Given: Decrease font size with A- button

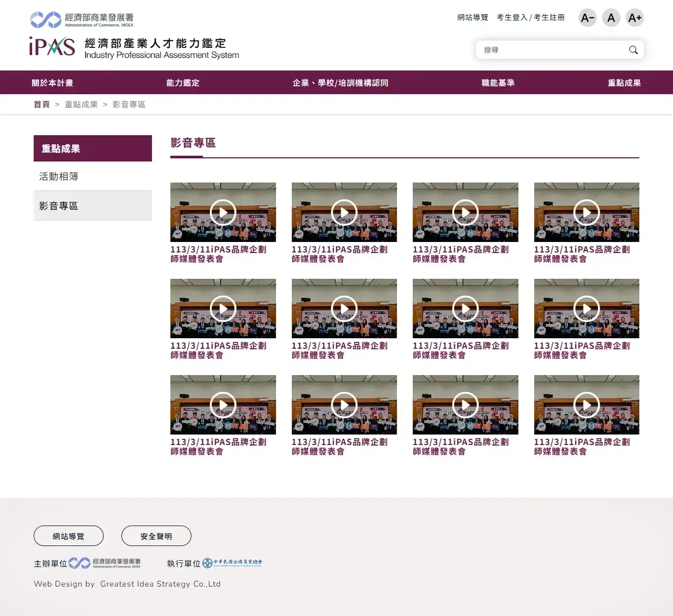Looking at the screenshot, I should (587, 18).
